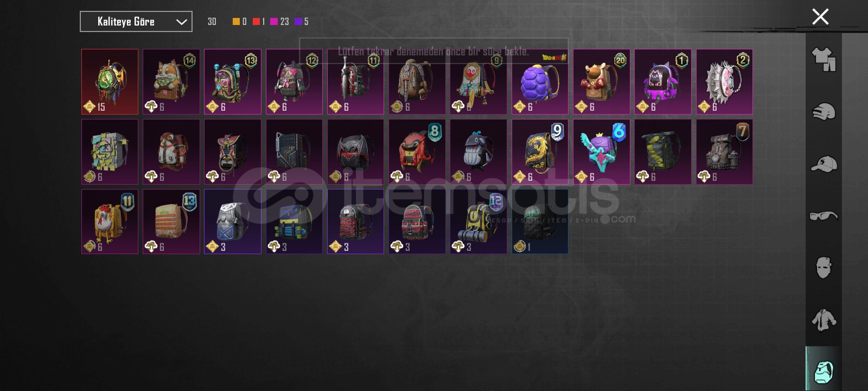Filter by the orange quality swatch

click(236, 22)
